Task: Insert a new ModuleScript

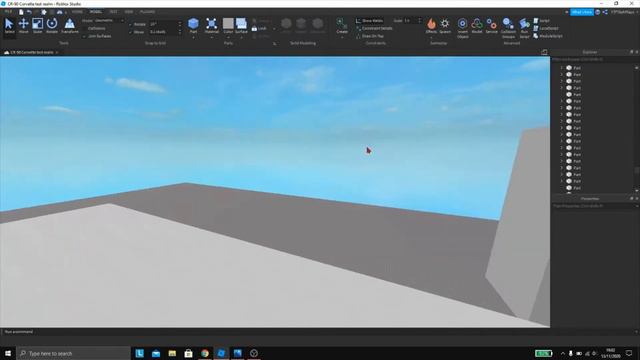Action: pos(548,36)
